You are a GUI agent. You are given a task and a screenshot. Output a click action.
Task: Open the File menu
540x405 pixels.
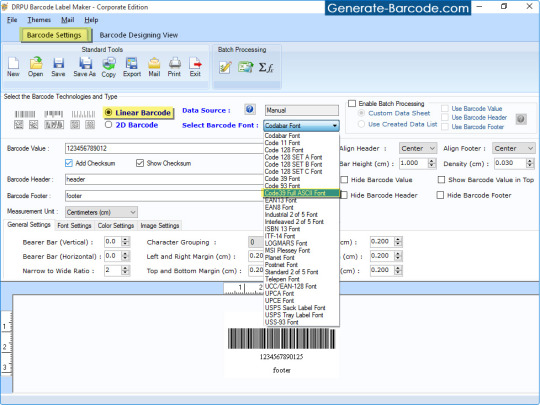(x=12, y=20)
